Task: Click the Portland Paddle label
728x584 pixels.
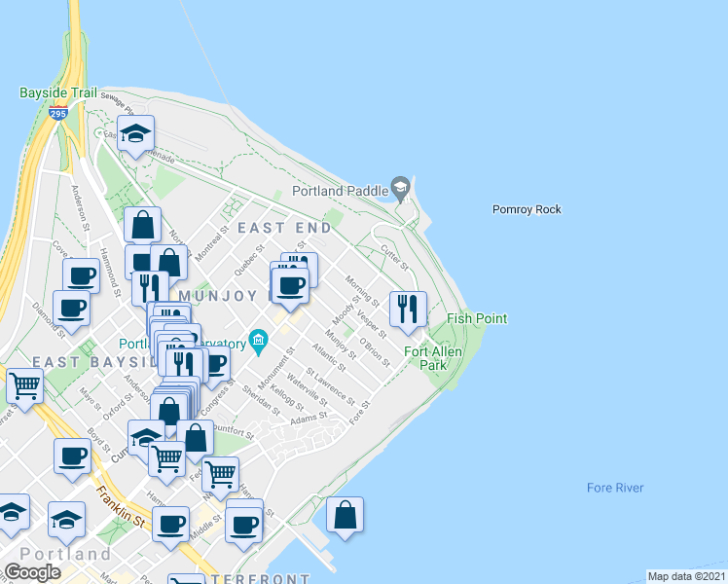Action: (340, 191)
